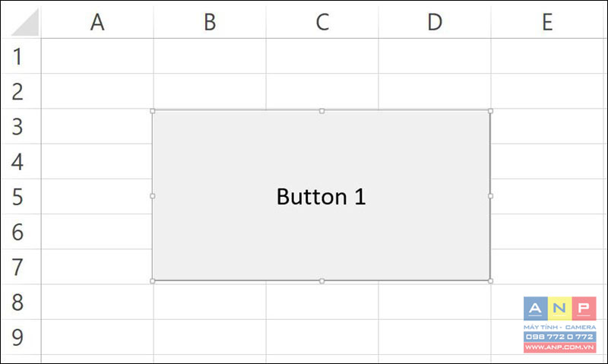This screenshot has height=364, width=608.
Task: Select column A header
Action: 97,22
